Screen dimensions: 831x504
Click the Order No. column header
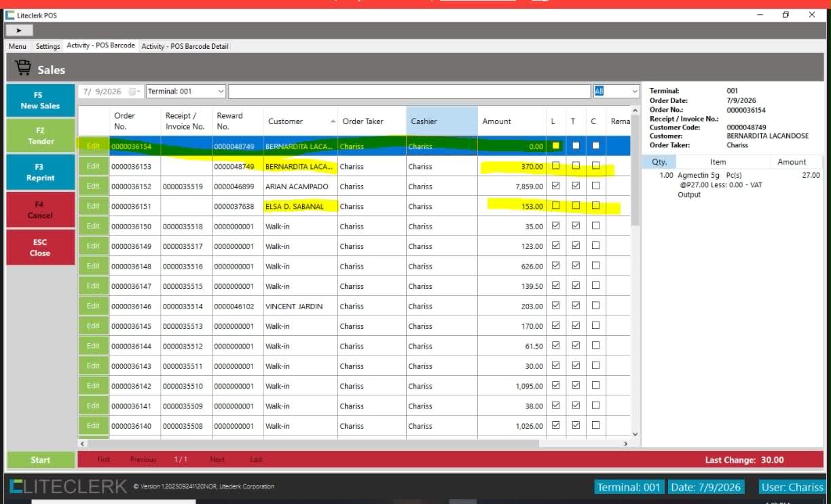(135, 121)
